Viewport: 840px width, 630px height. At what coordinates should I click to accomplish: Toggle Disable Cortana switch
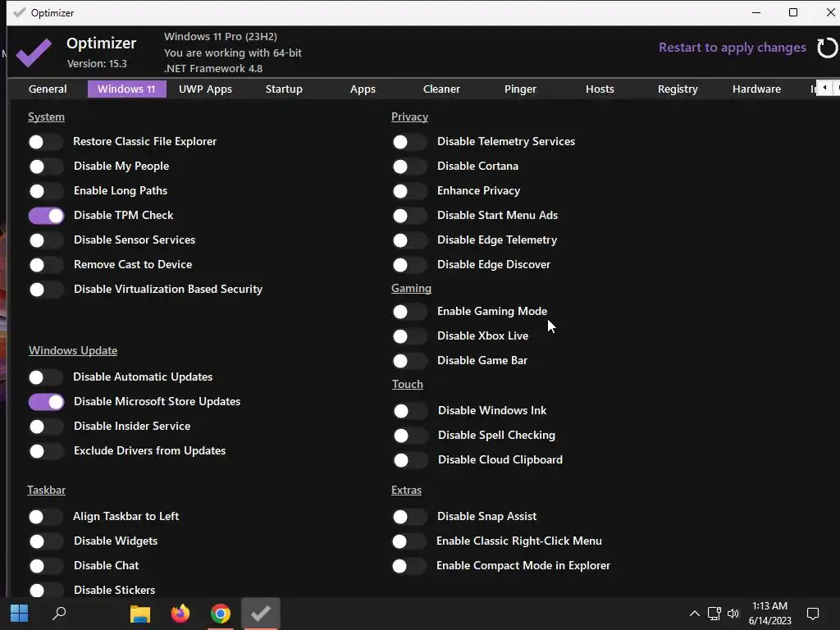click(x=410, y=167)
